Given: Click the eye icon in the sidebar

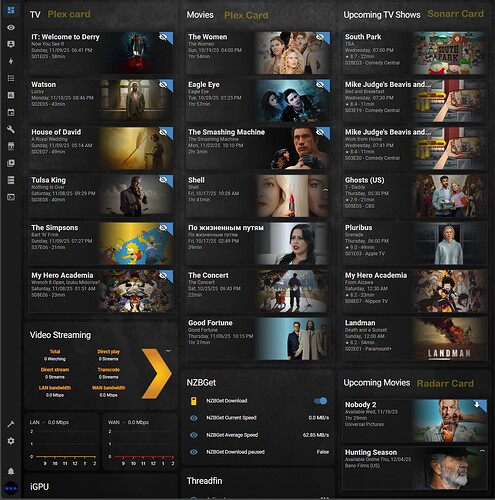Looking at the screenshot, I should (11, 27).
